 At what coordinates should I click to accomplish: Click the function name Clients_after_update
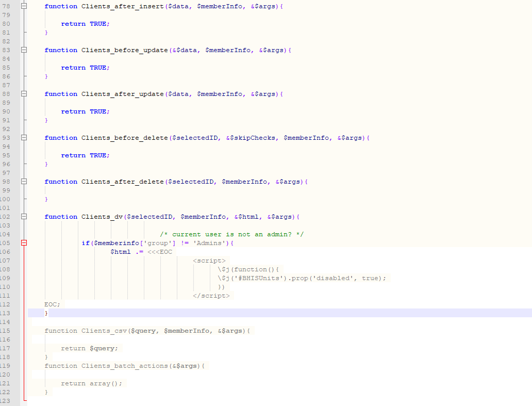tap(123, 94)
